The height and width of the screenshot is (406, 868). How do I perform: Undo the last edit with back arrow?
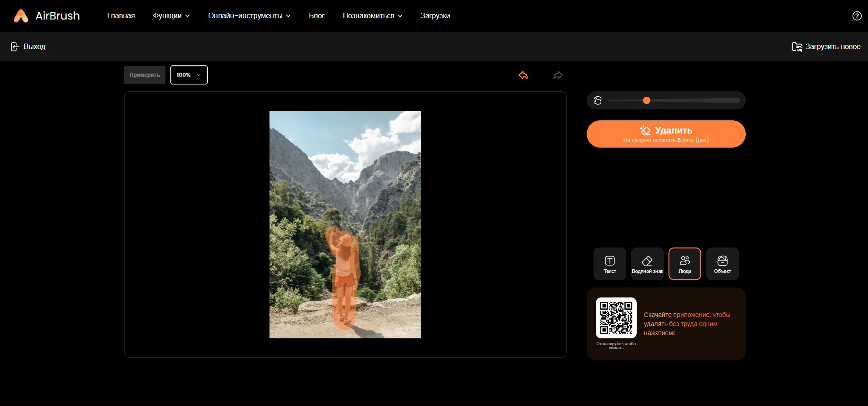pos(523,75)
